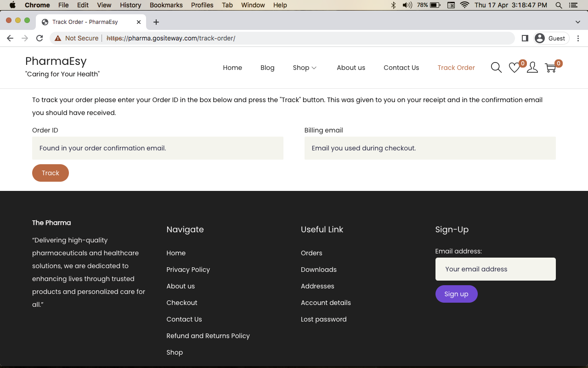Open the Addresses link
The height and width of the screenshot is (368, 588).
317,286
